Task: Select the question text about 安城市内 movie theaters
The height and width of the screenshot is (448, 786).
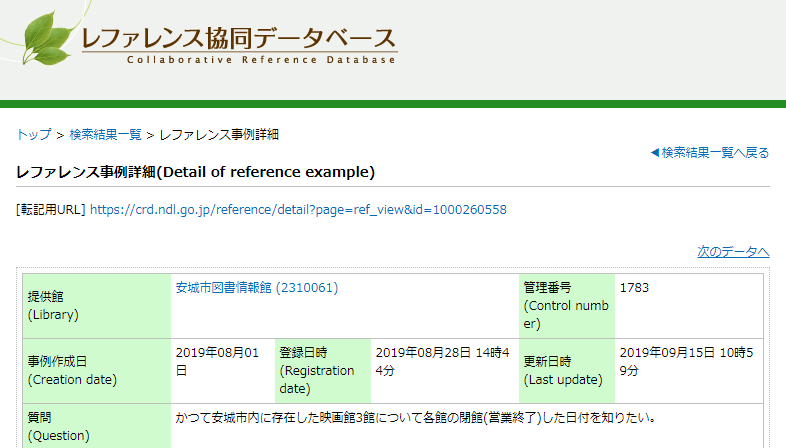Action: tap(416, 417)
